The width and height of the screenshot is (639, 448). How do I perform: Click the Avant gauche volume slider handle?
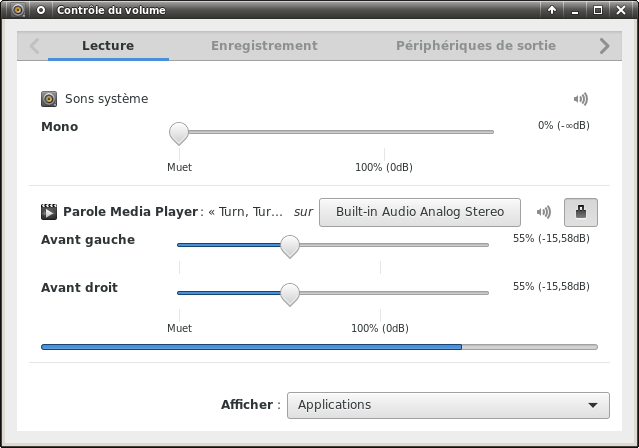tap(290, 246)
